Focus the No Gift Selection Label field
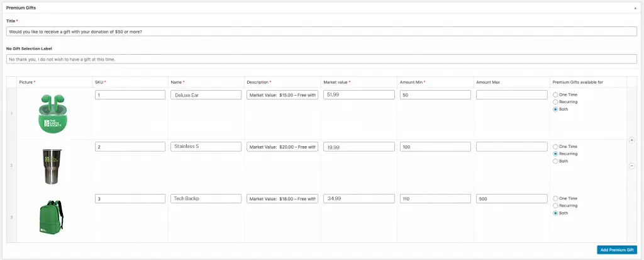 click(321, 59)
